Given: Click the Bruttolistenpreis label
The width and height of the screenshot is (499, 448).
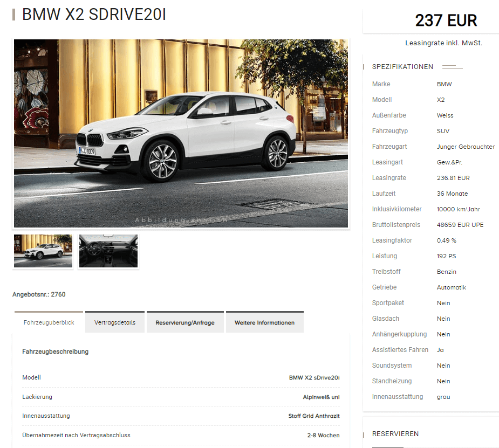Looking at the screenshot, I should pos(396,225).
